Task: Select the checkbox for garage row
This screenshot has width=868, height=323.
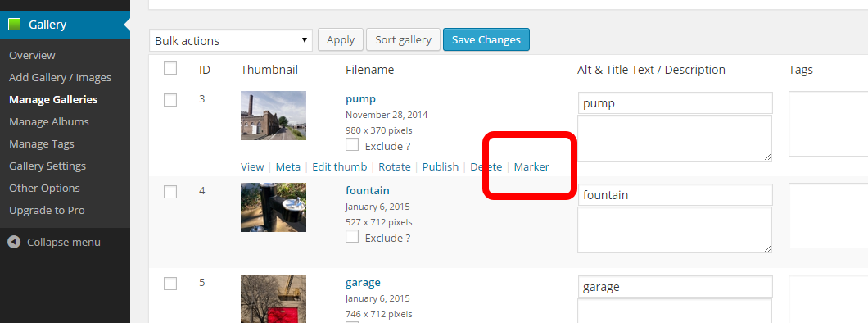Action: (x=170, y=284)
